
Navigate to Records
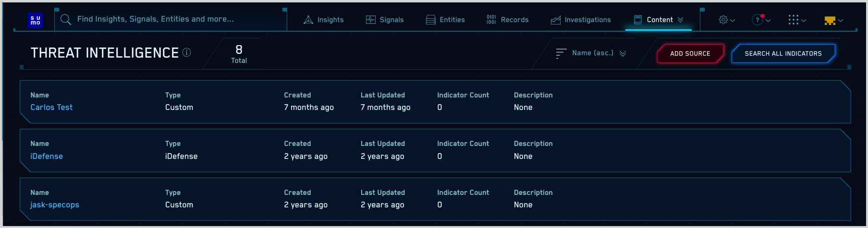click(507, 20)
